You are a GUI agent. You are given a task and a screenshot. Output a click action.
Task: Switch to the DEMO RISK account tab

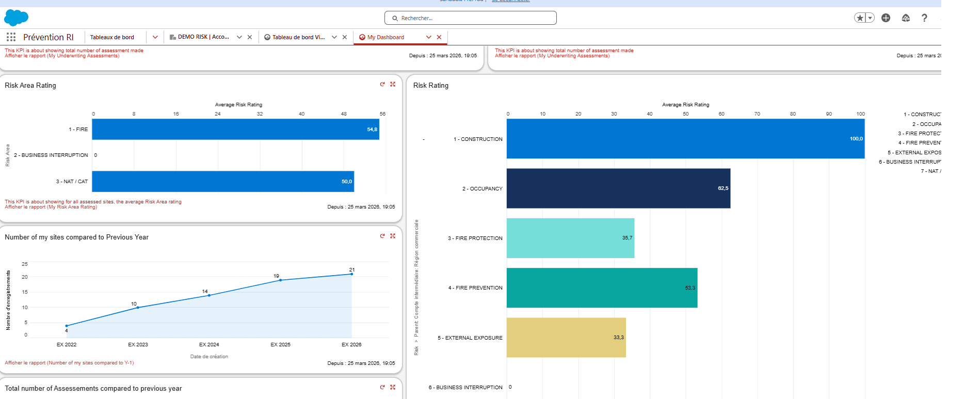point(199,37)
